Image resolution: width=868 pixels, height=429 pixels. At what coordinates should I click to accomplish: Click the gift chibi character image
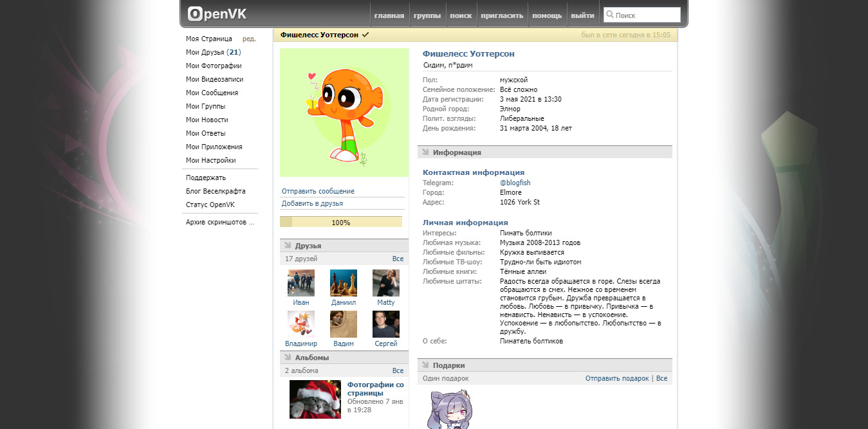pos(448,409)
